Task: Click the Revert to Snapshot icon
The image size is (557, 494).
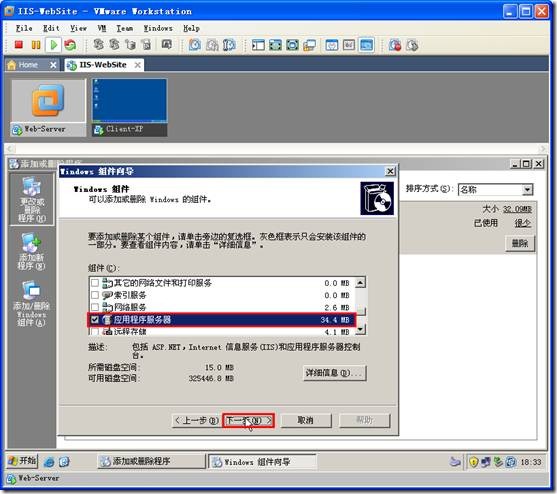Action: (x=212, y=45)
